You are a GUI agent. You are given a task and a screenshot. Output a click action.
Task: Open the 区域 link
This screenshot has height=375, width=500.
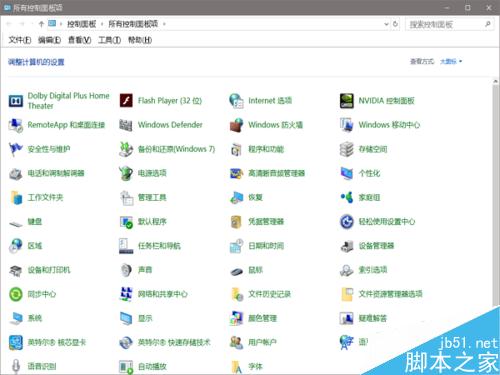[x=35, y=246]
